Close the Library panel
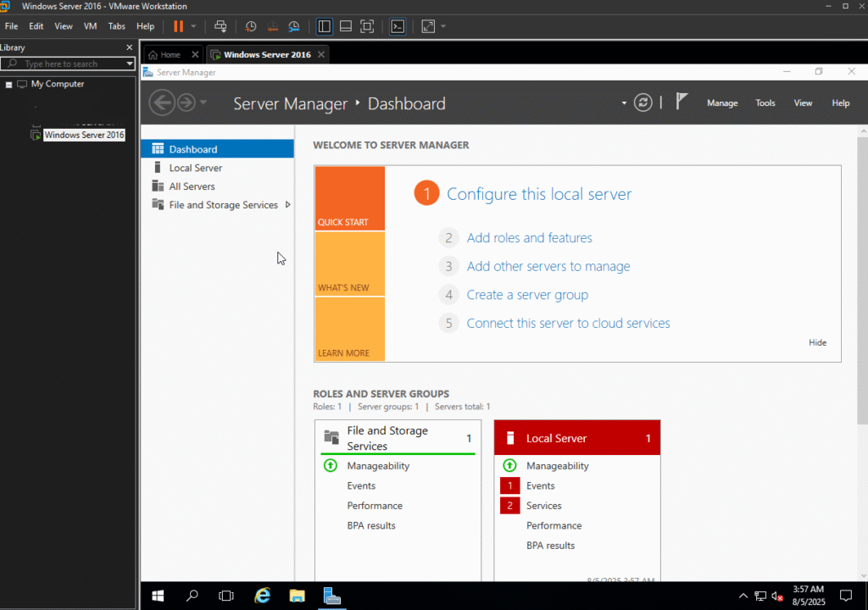 pos(130,47)
